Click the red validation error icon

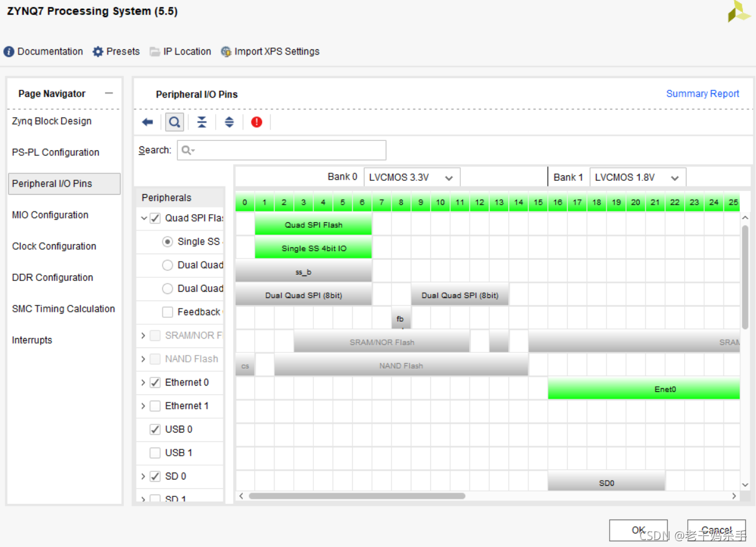point(256,121)
